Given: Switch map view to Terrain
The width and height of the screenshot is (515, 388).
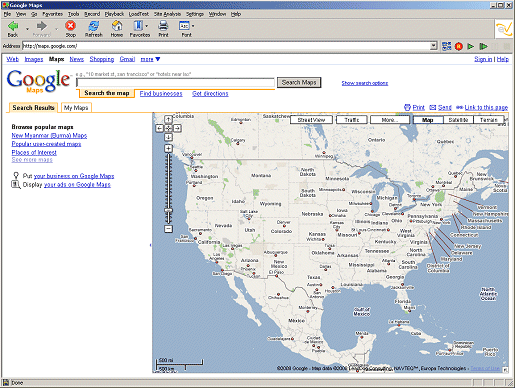Looking at the screenshot, I should click(x=489, y=120).
